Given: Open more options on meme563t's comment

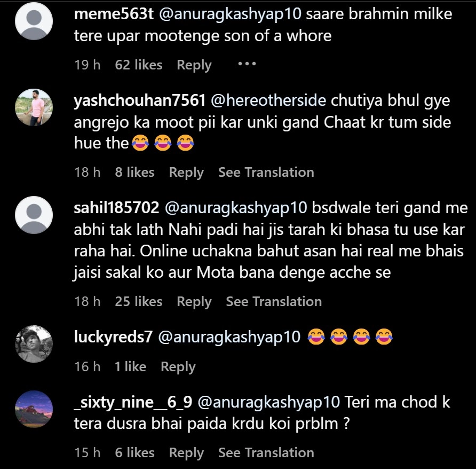Looking at the screenshot, I should (x=247, y=65).
